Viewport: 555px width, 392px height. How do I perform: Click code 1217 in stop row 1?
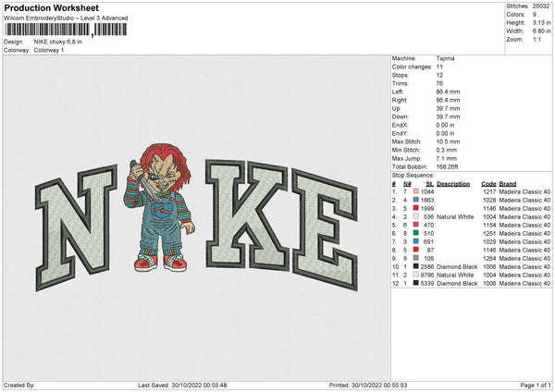click(x=489, y=191)
